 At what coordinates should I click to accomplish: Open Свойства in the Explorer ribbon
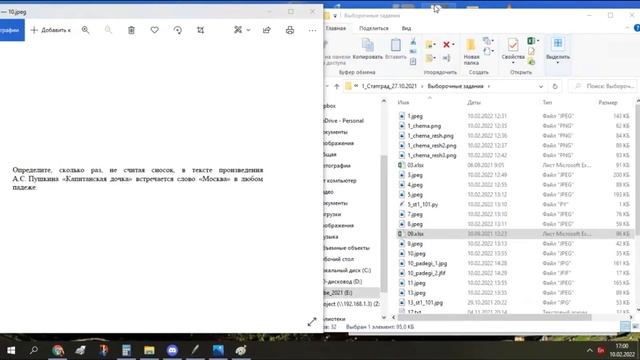coord(513,51)
